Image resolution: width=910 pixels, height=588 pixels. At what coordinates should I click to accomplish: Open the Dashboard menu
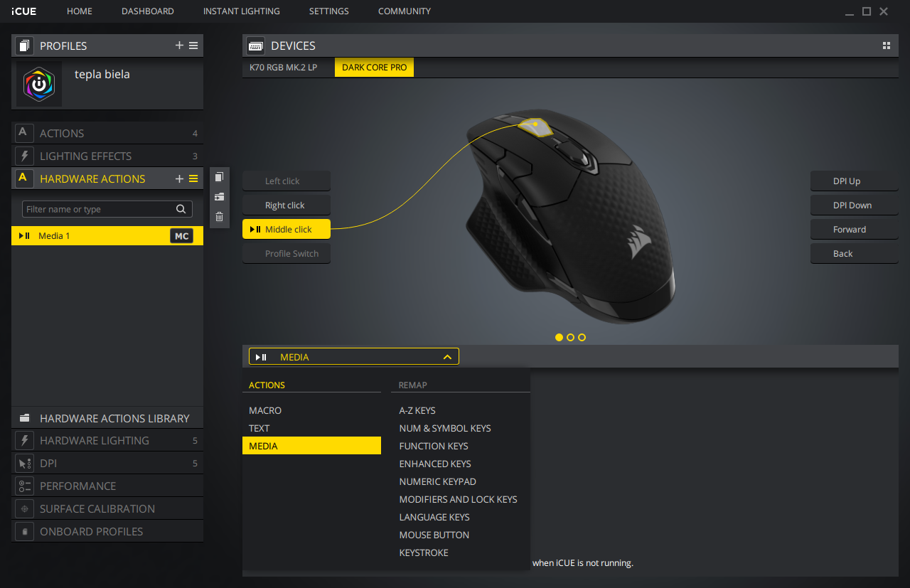pyautogui.click(x=148, y=11)
